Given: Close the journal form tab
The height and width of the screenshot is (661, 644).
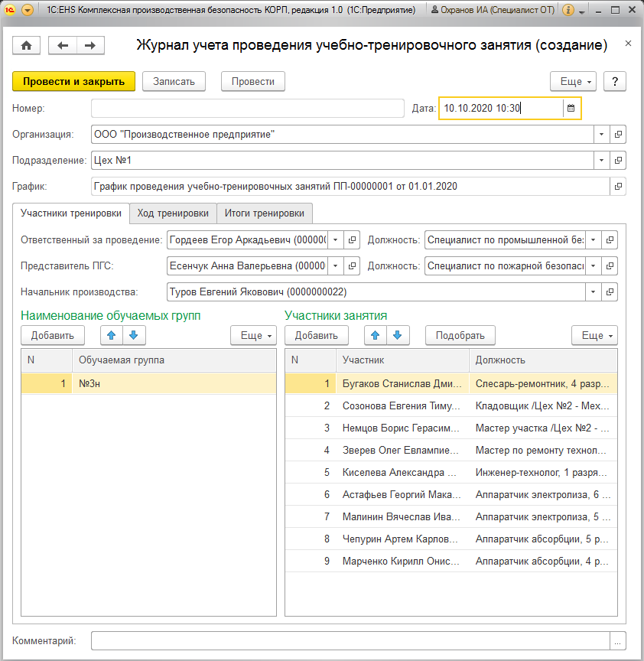Looking at the screenshot, I should (x=628, y=44).
